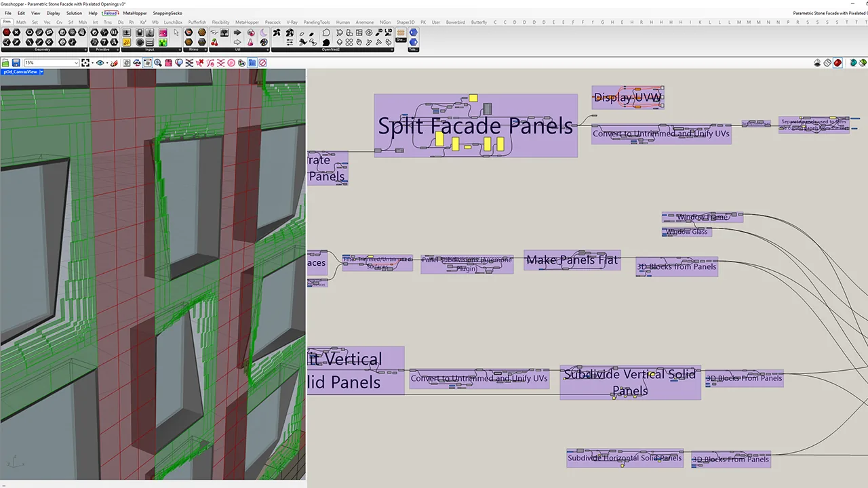Image resolution: width=868 pixels, height=488 pixels.
Task: Switch to the V-Ray tab
Action: tap(292, 22)
